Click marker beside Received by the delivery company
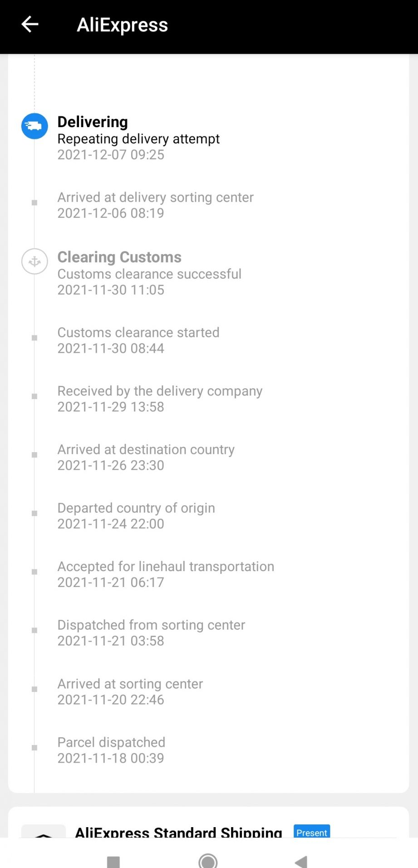Image resolution: width=418 pixels, height=868 pixels. (34, 396)
